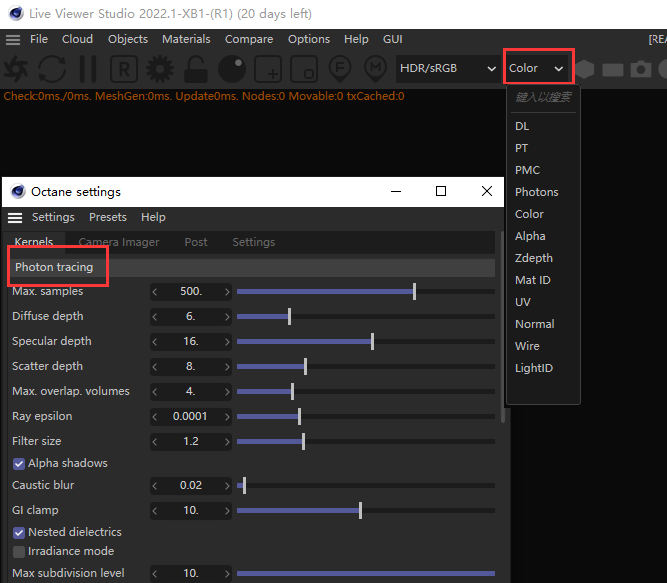Toggle the lock resolution padlock icon
667x583 pixels.
(x=196, y=68)
